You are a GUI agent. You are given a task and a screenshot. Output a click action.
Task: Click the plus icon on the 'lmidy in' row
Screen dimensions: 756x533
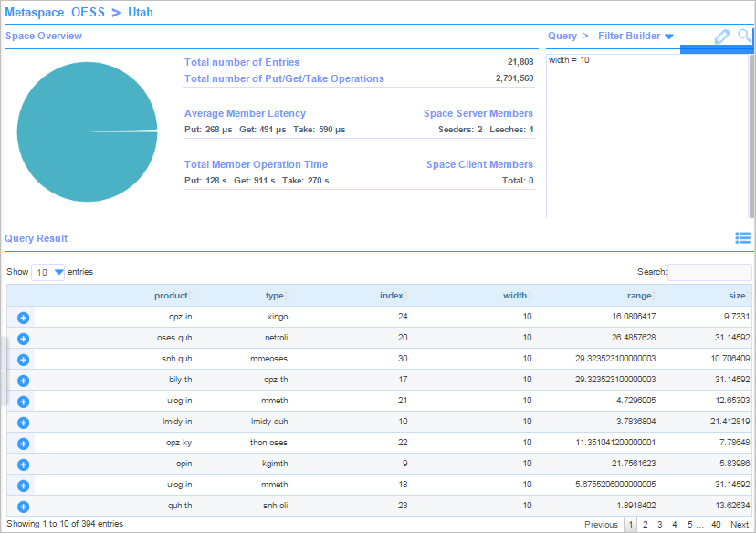pyautogui.click(x=23, y=423)
